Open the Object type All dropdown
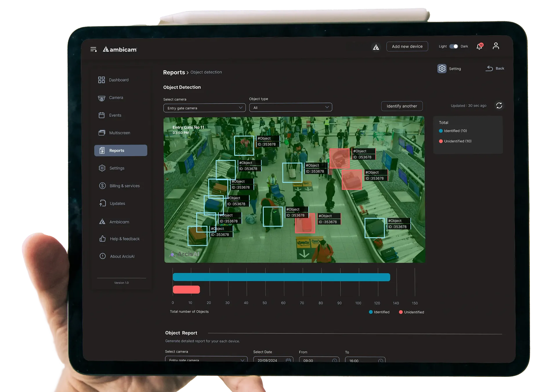The width and height of the screenshot is (557, 392). (x=290, y=107)
